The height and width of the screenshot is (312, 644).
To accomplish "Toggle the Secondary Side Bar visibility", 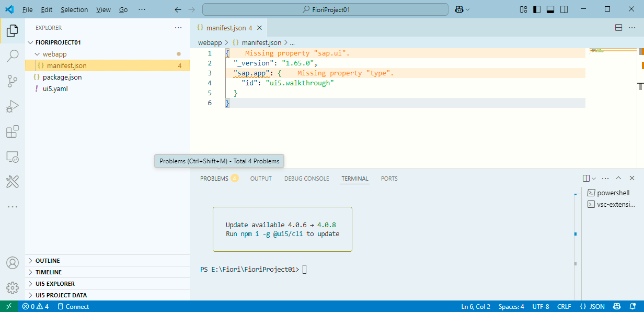I will pos(564,9).
